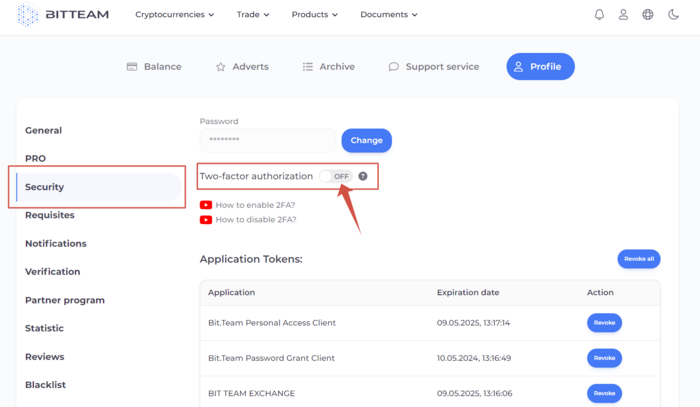
Task: Toggle Two-factor authorization switch on
Action: pyautogui.click(x=336, y=176)
